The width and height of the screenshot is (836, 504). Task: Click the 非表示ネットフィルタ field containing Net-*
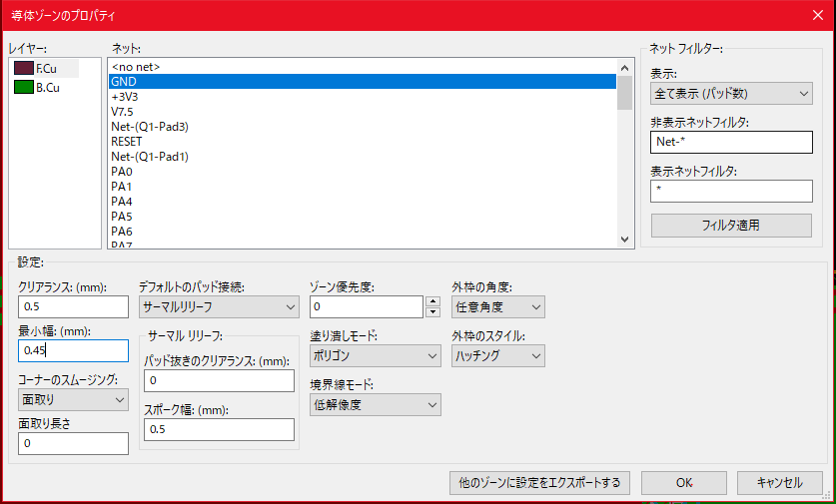(x=731, y=143)
